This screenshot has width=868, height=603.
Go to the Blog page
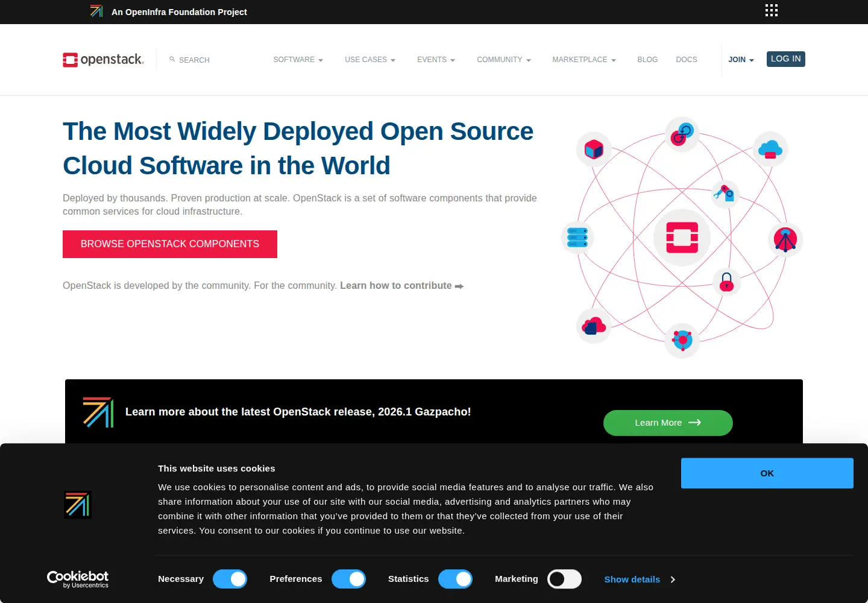(x=647, y=60)
